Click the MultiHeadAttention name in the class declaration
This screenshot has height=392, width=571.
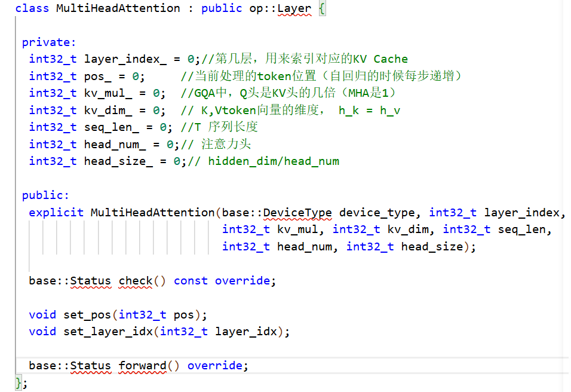pos(118,8)
